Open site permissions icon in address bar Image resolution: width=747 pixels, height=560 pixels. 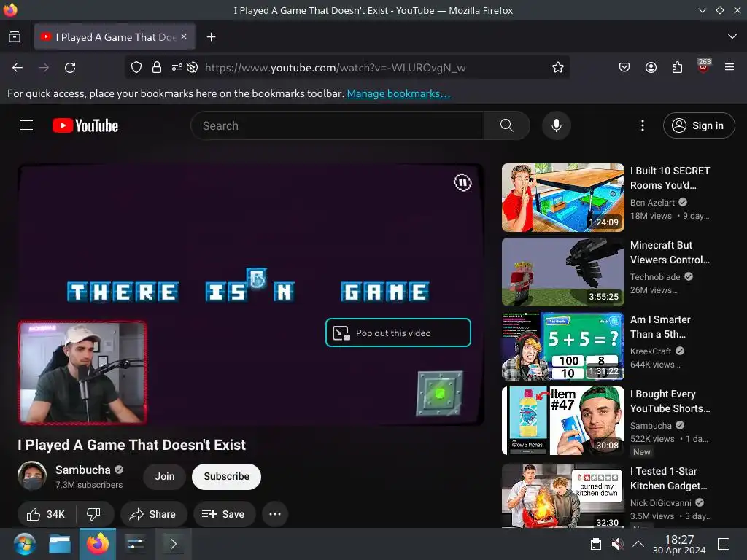tap(177, 68)
